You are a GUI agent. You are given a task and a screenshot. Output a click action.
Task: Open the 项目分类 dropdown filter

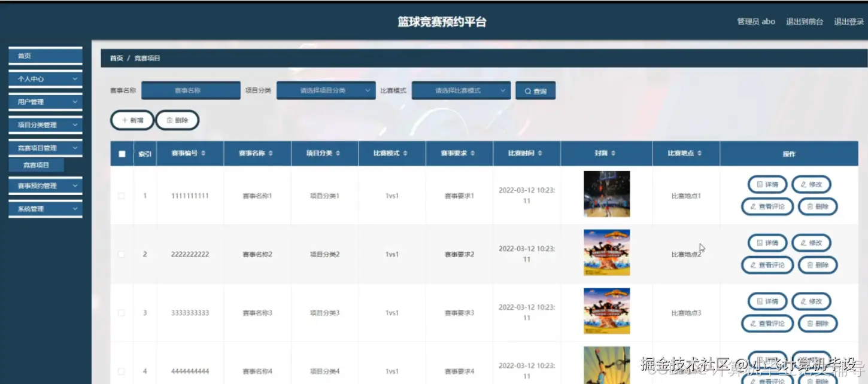(x=326, y=90)
